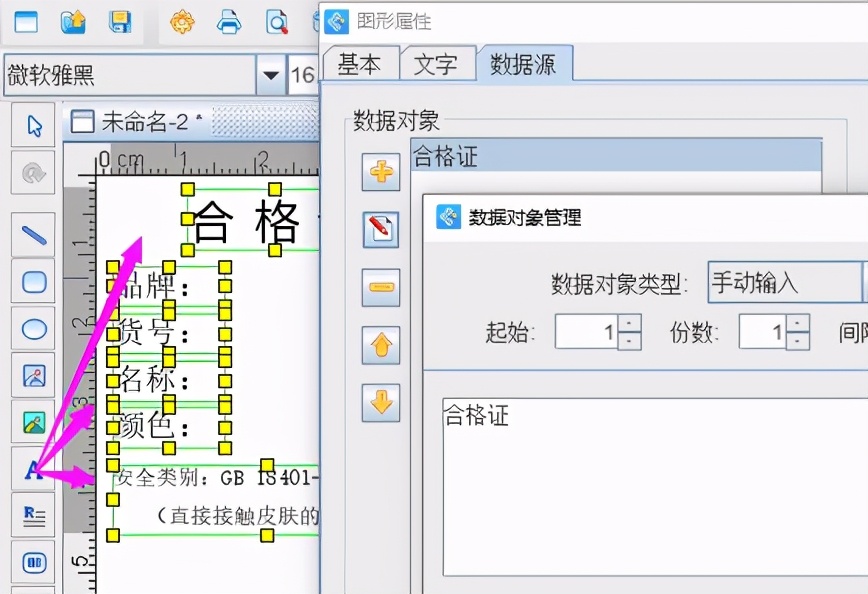868x594 pixels.
Task: Increase 起始 value using its stepper
Action: point(630,322)
